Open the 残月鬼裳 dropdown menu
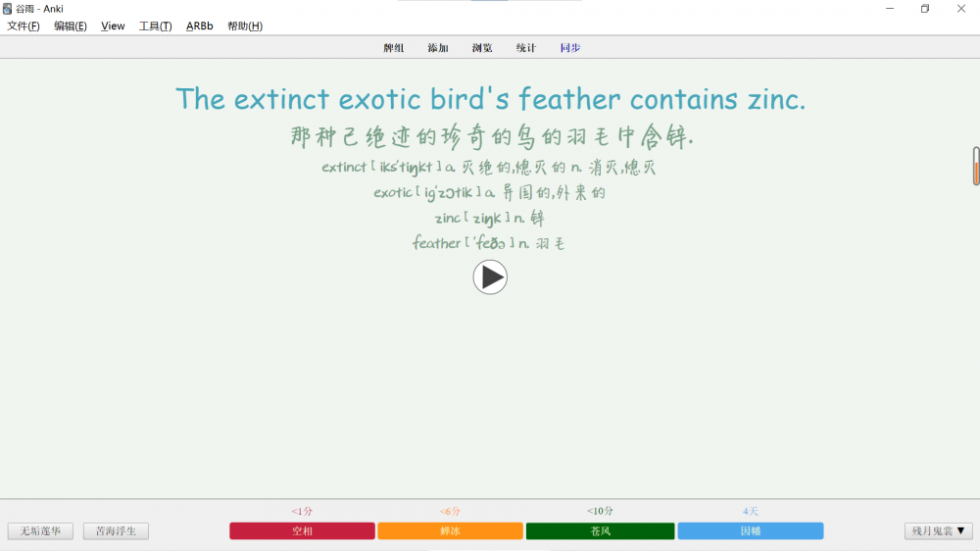 [938, 531]
